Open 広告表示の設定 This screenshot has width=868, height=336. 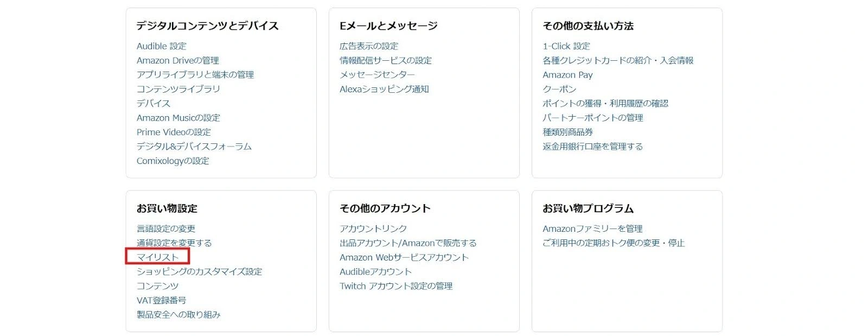point(368,46)
